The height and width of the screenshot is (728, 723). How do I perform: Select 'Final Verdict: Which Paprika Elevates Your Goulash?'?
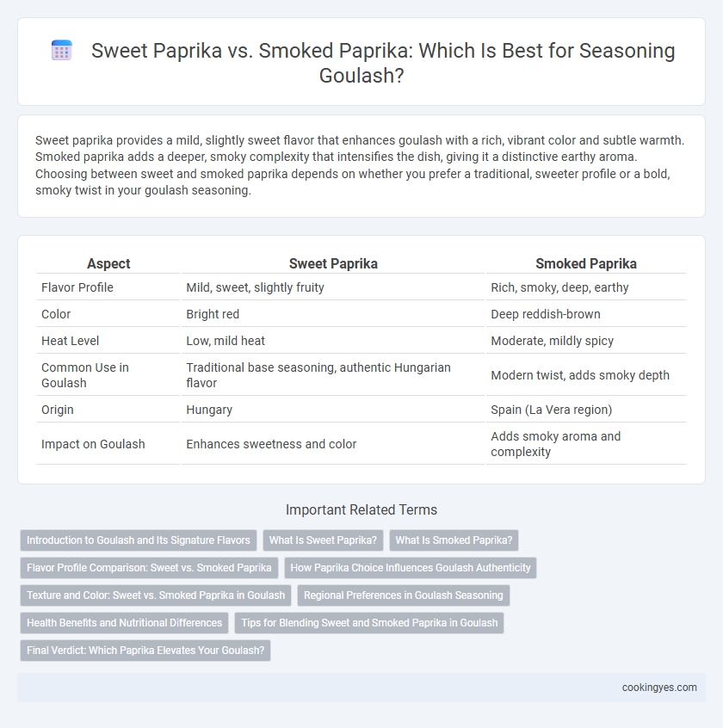pos(145,651)
